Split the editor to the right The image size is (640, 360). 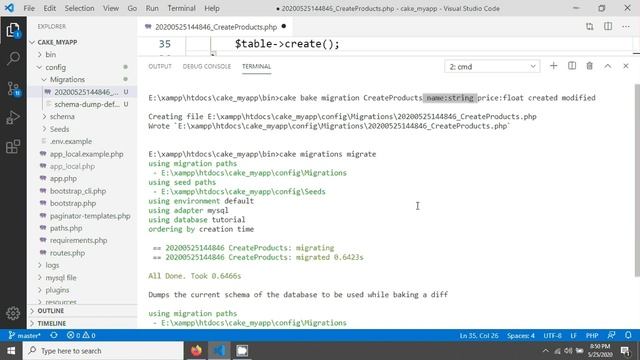point(608,27)
